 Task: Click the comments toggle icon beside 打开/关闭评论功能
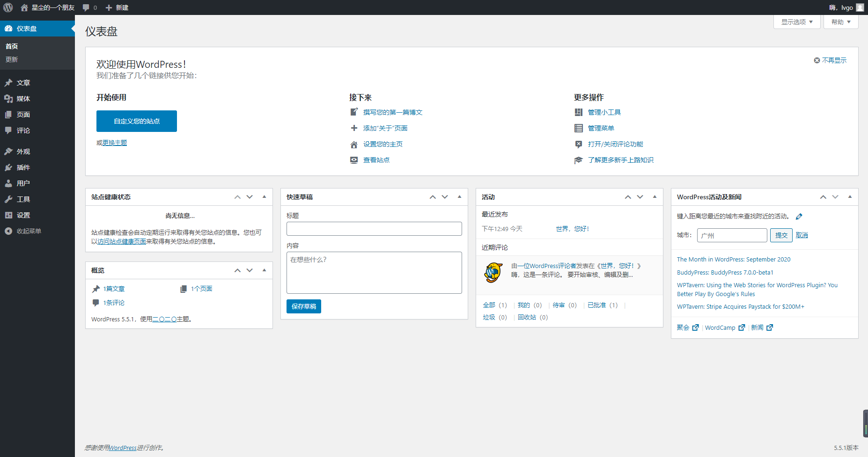[x=579, y=144]
